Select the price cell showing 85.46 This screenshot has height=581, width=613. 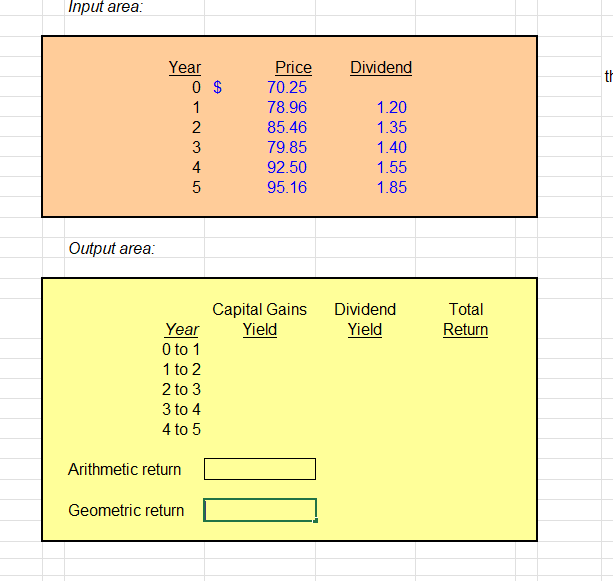coord(287,127)
